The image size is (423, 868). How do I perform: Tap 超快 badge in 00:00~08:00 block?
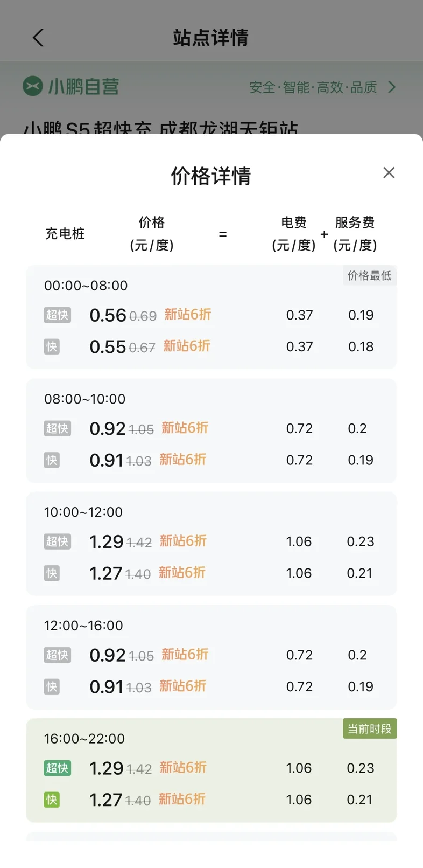57,315
